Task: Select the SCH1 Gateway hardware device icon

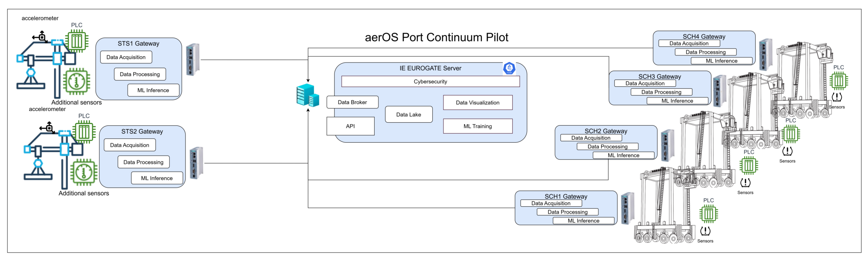Action: click(x=627, y=208)
